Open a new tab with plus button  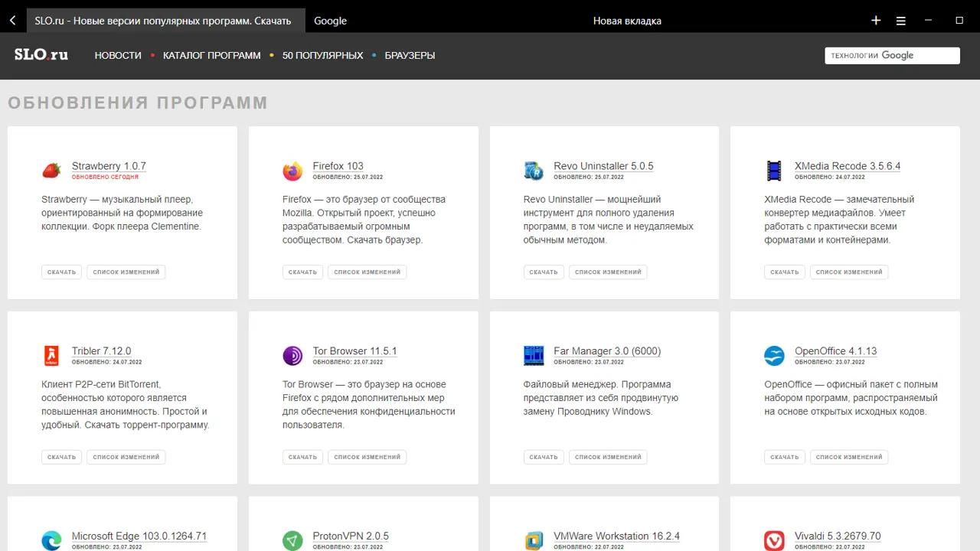pyautogui.click(x=876, y=21)
